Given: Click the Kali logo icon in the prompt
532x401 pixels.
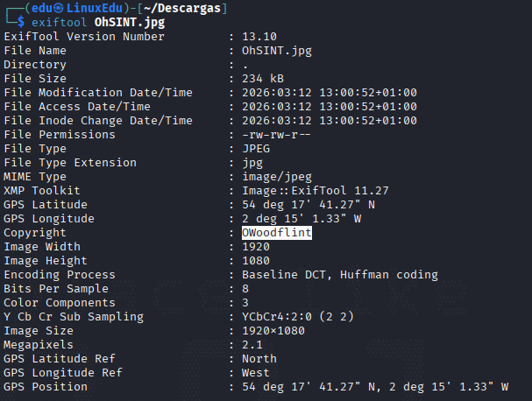Looking at the screenshot, I should 59,8.
